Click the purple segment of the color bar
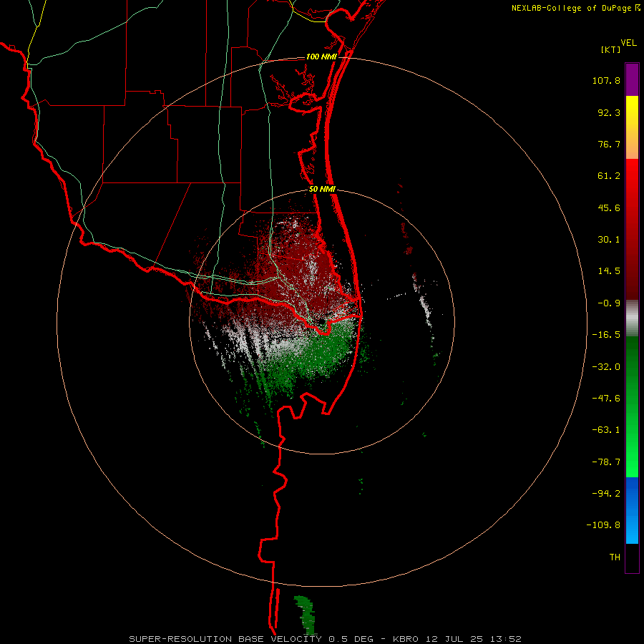Viewport: 644px width, 644px height. tap(632, 79)
